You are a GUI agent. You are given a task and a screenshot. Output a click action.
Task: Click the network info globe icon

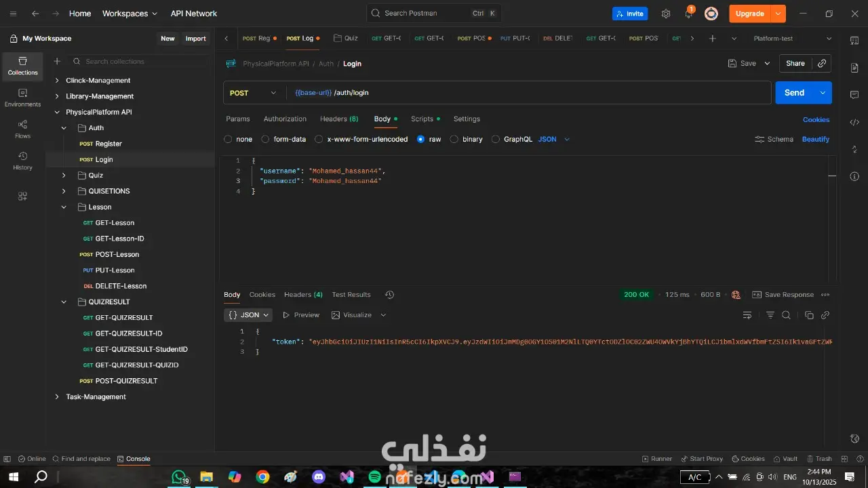click(736, 295)
